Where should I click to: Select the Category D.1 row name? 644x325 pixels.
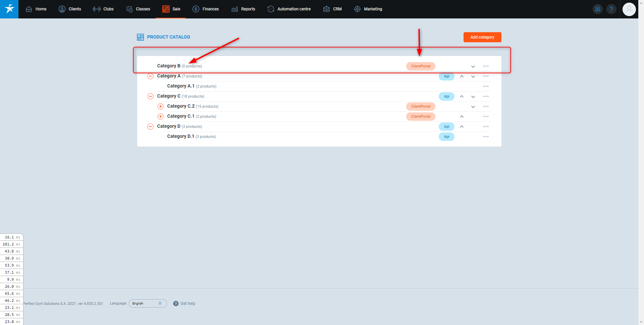(180, 137)
